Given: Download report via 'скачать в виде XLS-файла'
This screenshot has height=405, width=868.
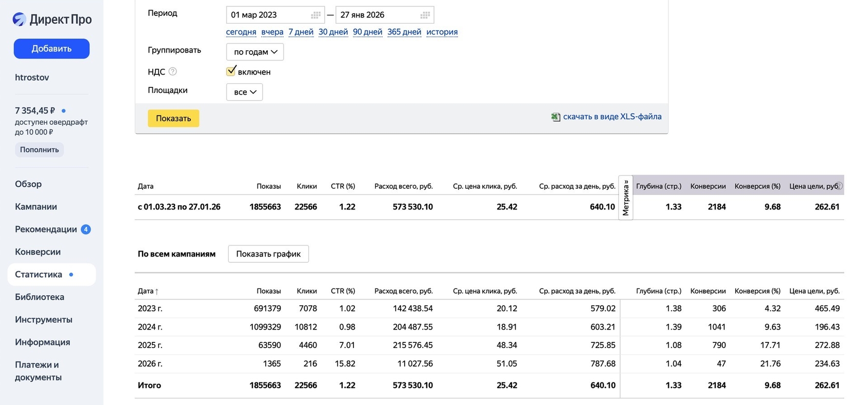Looking at the screenshot, I should coord(612,117).
